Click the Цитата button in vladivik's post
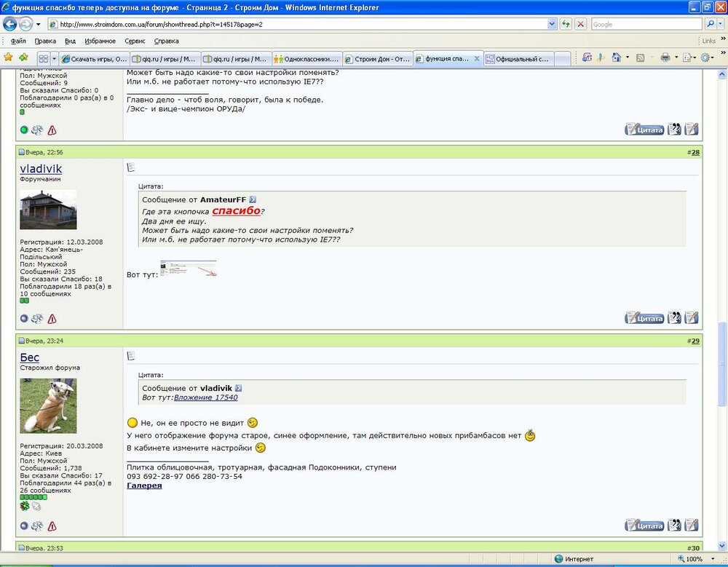 [x=644, y=318]
